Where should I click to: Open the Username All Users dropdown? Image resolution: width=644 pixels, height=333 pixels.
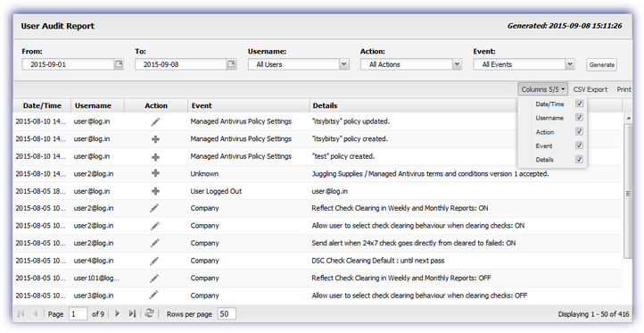click(x=344, y=64)
